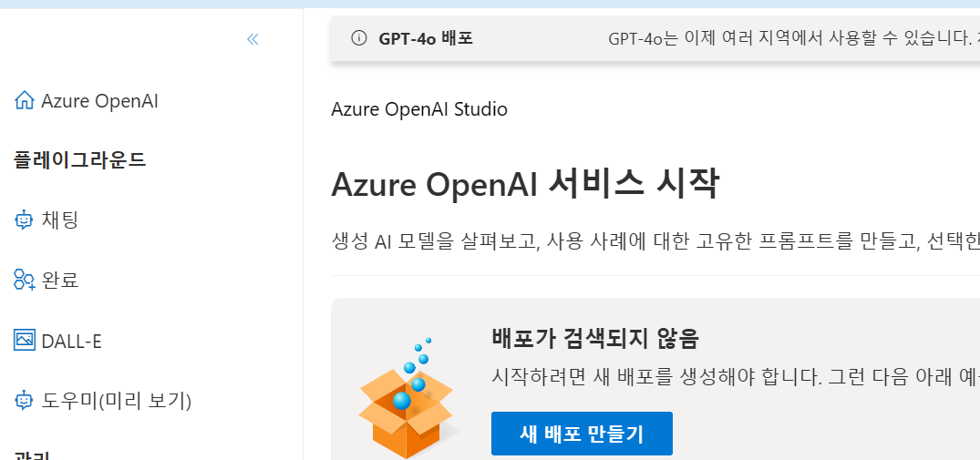Open 도우미(미리 보기) playground

pos(117,401)
